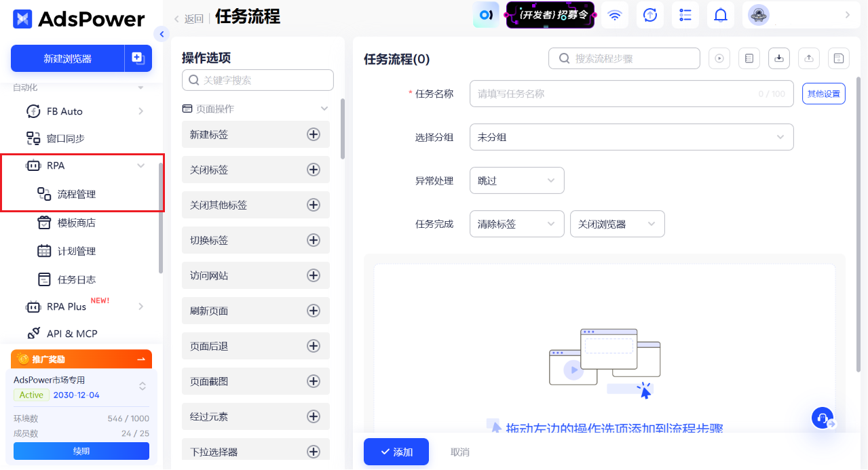Click the 关键字搜索 search box
This screenshot has height=470, width=868.
click(x=258, y=80)
